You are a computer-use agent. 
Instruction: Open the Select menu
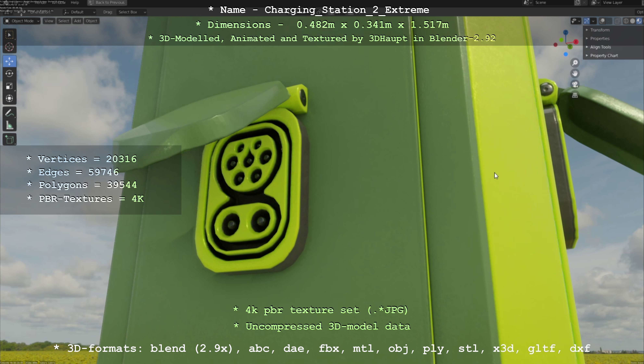[64, 21]
